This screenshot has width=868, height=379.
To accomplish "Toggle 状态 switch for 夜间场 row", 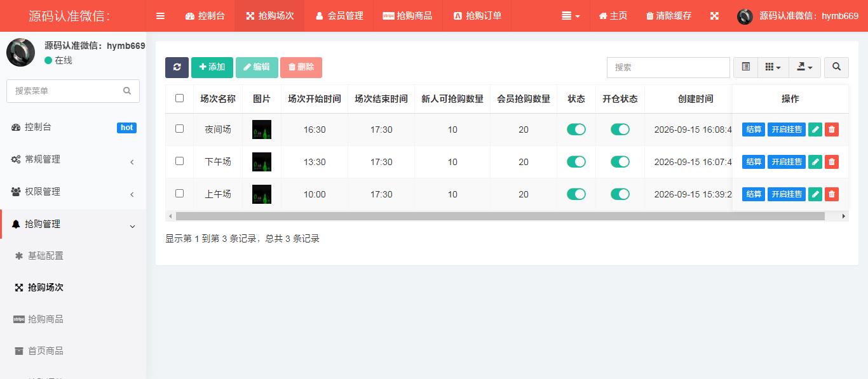I will (x=576, y=130).
